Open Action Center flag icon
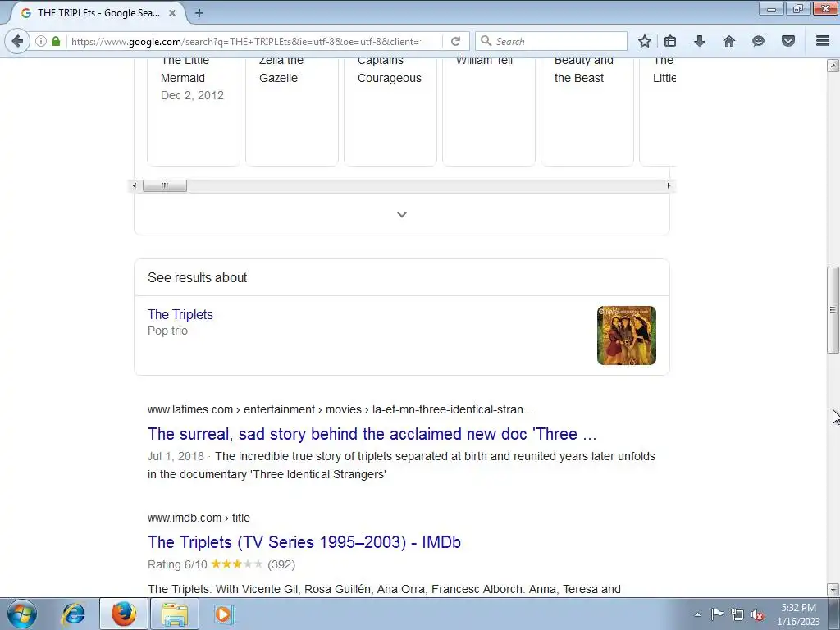 pyautogui.click(x=717, y=614)
